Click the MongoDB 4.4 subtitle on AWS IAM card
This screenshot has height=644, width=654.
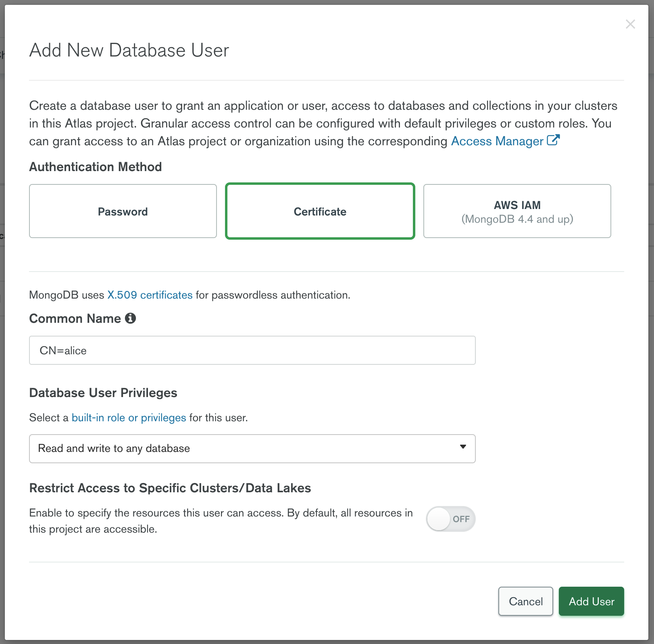[517, 219]
